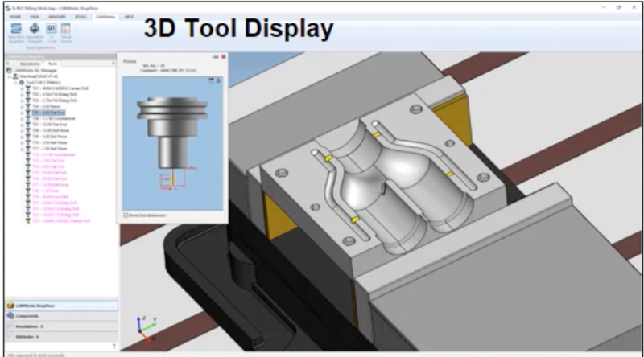Open the HOME ribbon tab
Viewport: 644px width, 357px height.
click(15, 17)
